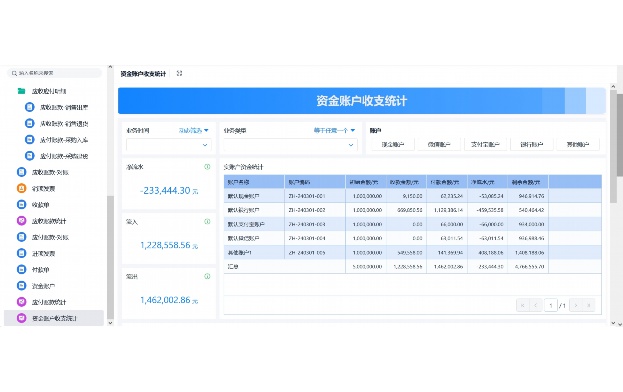Go to previous page in table pagination

(536, 305)
